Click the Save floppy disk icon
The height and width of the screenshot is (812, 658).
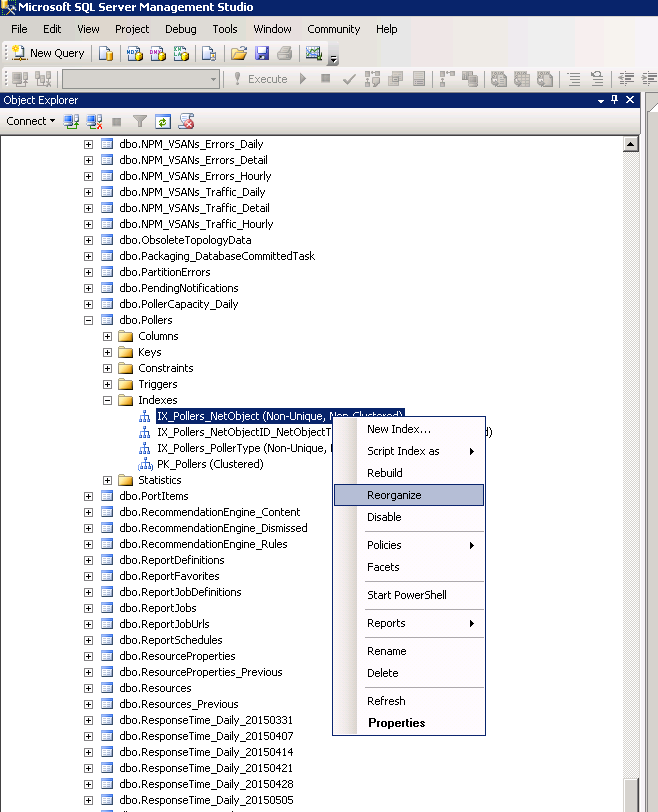[262, 53]
